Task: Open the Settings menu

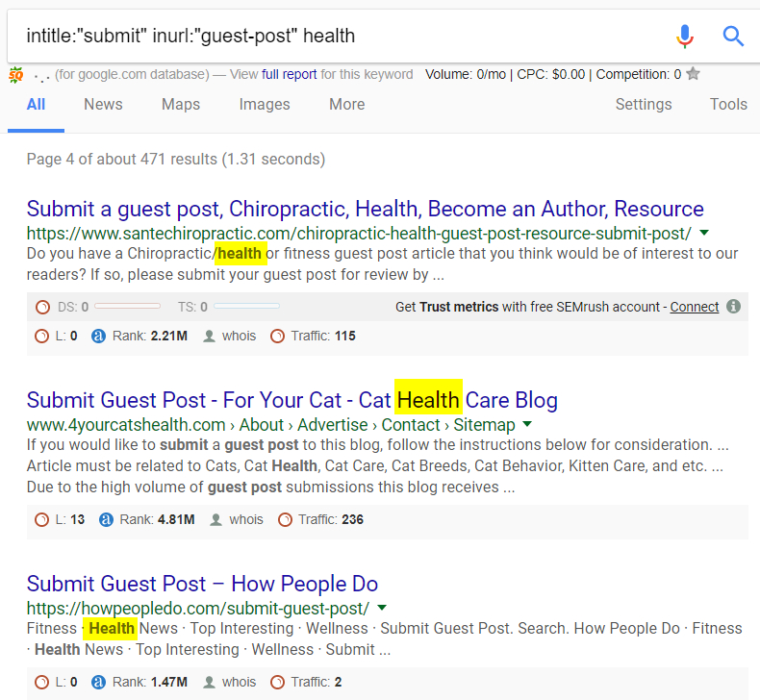Action: (644, 104)
